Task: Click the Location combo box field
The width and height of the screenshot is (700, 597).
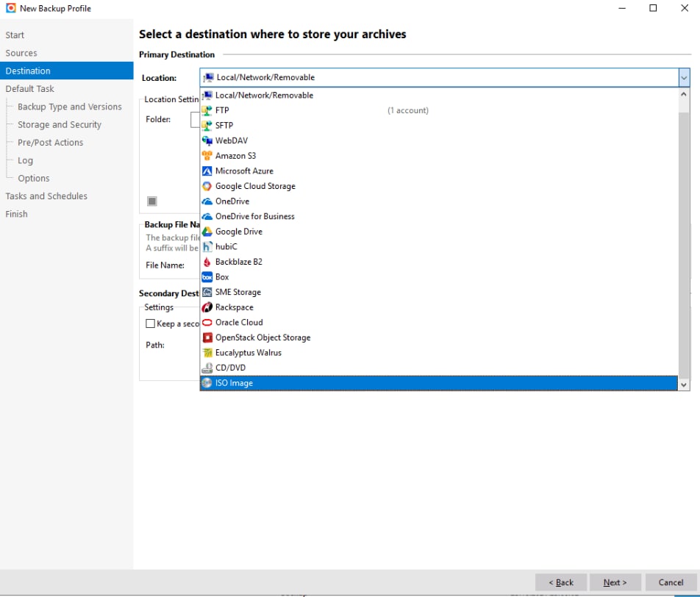Action: pyautogui.click(x=445, y=78)
